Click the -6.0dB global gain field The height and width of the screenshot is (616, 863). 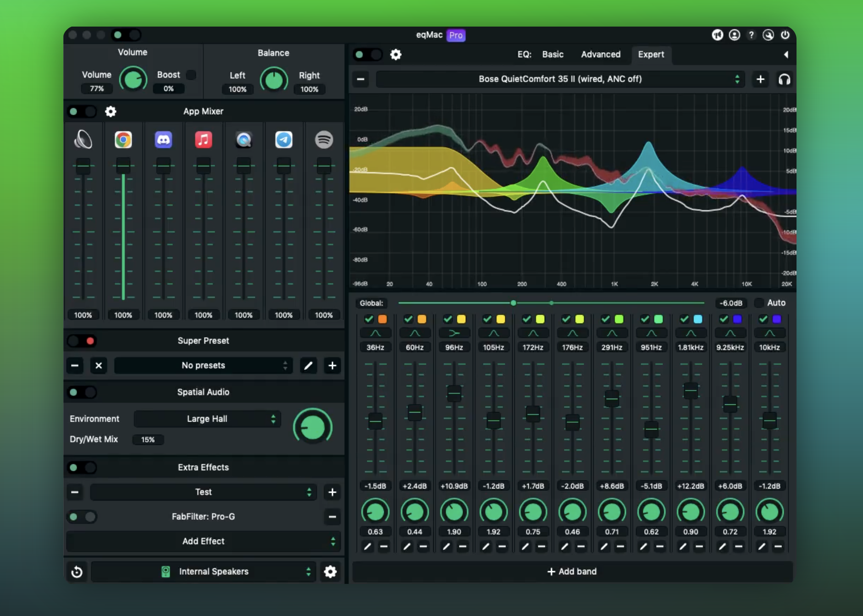pyautogui.click(x=730, y=303)
